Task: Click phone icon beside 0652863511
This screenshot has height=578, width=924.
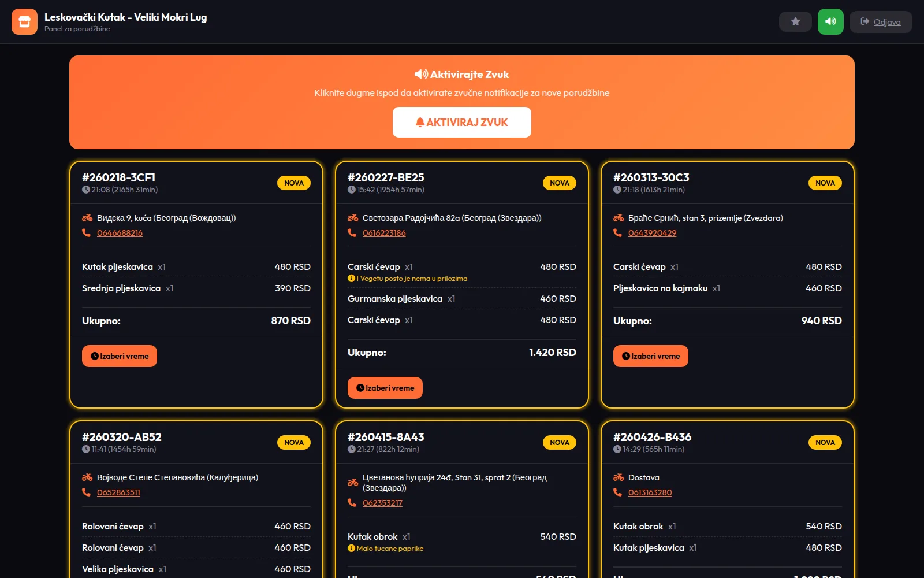Action: (86, 492)
